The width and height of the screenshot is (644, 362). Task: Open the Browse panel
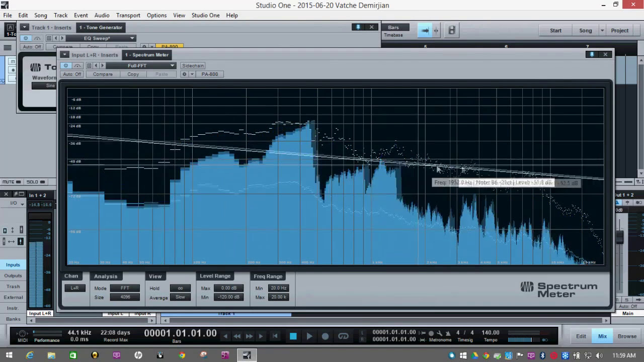click(x=627, y=336)
